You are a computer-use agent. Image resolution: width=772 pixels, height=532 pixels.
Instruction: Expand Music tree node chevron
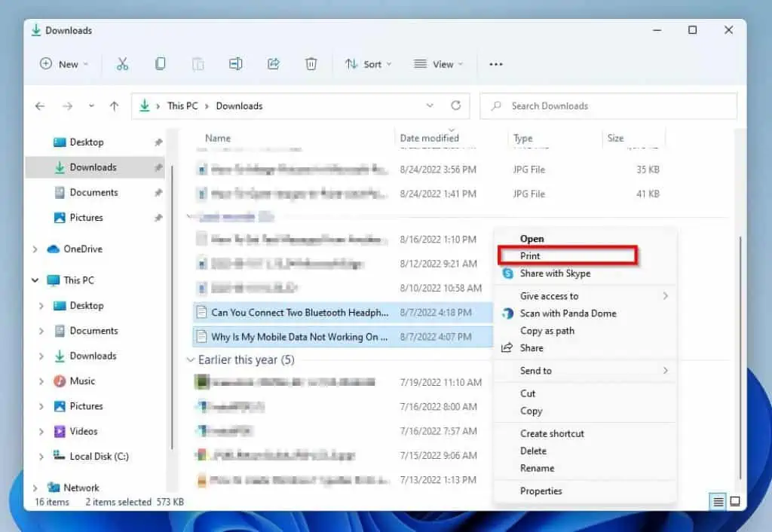[41, 381]
